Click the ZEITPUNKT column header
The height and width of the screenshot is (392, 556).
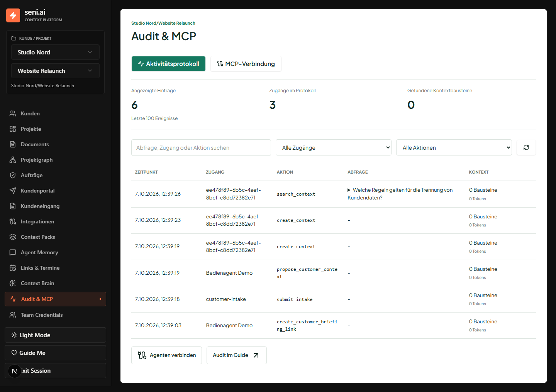click(146, 172)
